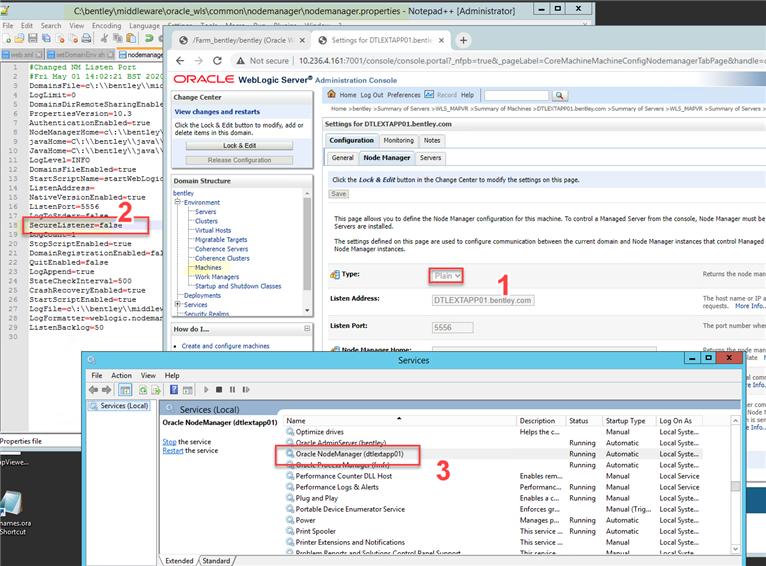766x566 pixels.
Task: Click the New file icon in Notepad++
Action: click(x=7, y=38)
